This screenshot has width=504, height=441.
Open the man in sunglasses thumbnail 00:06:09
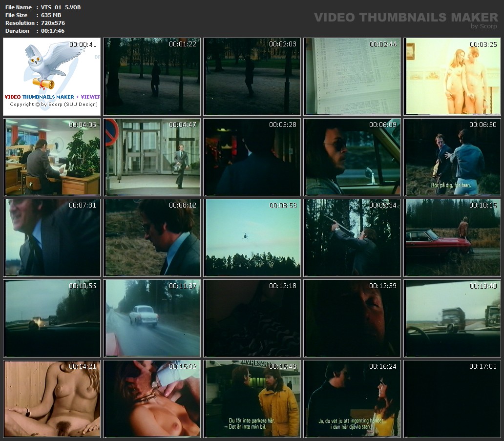[x=352, y=157]
